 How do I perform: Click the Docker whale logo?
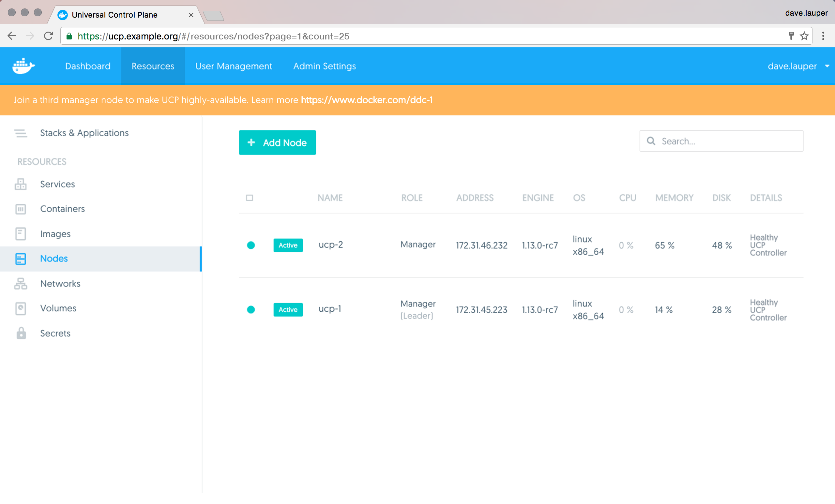click(23, 66)
